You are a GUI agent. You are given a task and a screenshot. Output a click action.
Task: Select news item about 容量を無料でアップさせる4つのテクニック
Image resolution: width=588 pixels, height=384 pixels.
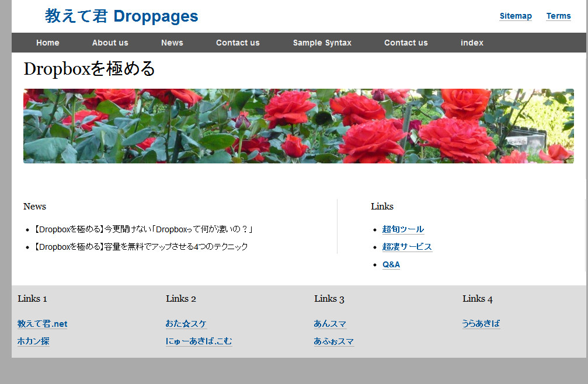click(x=141, y=246)
